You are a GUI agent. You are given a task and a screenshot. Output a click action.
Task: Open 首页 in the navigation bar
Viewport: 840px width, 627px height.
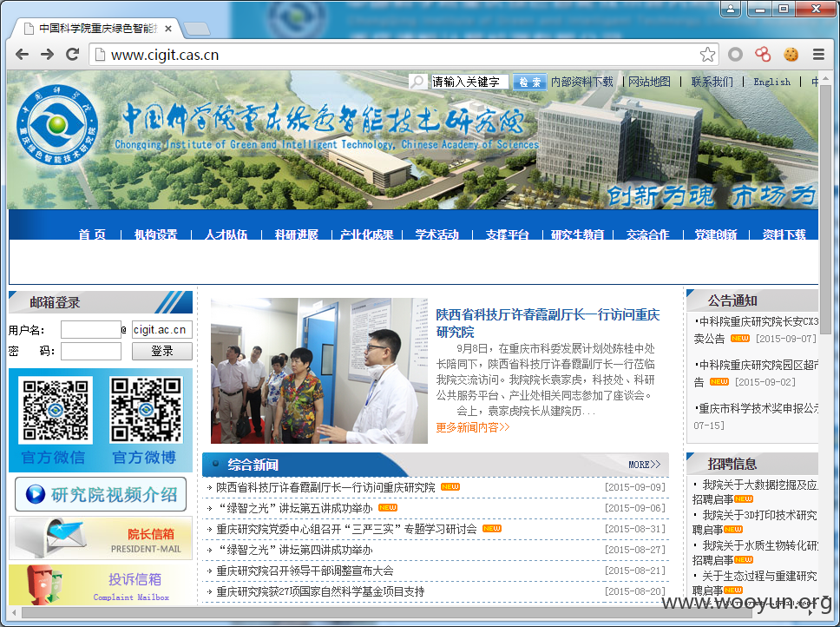click(x=92, y=234)
